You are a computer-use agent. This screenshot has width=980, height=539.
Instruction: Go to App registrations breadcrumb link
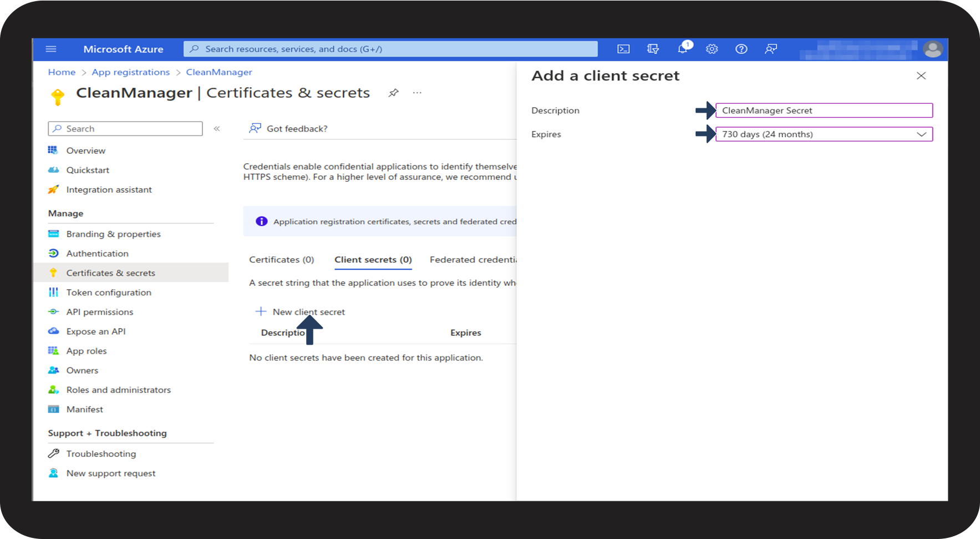point(130,72)
